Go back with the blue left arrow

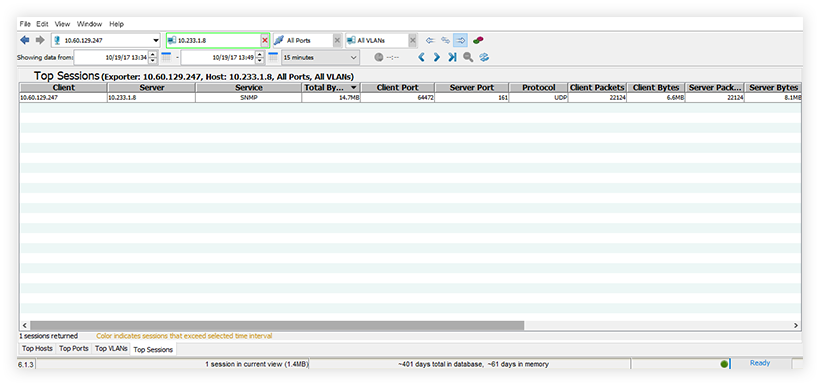tap(24, 40)
